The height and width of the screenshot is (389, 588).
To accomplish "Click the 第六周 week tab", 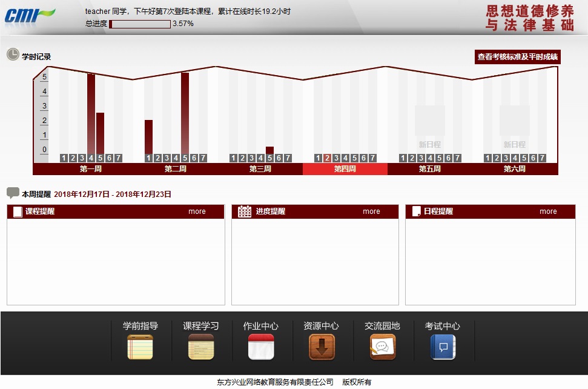I will coord(515,169).
